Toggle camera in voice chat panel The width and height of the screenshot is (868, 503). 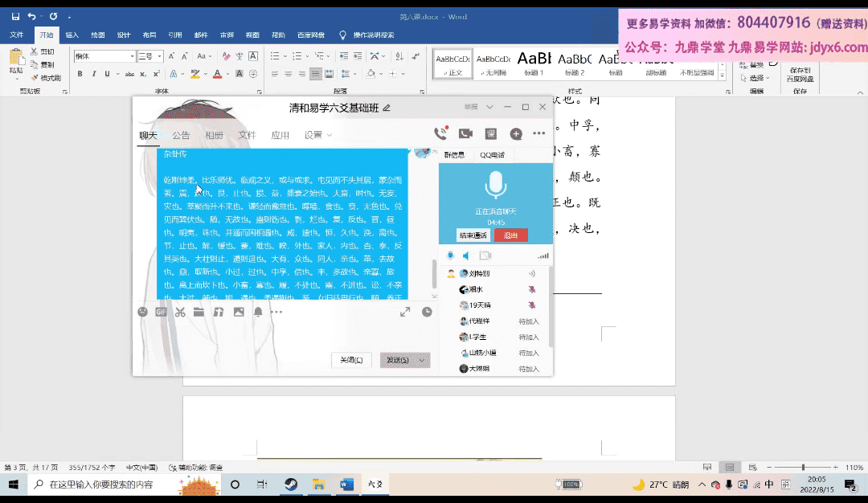pos(485,256)
